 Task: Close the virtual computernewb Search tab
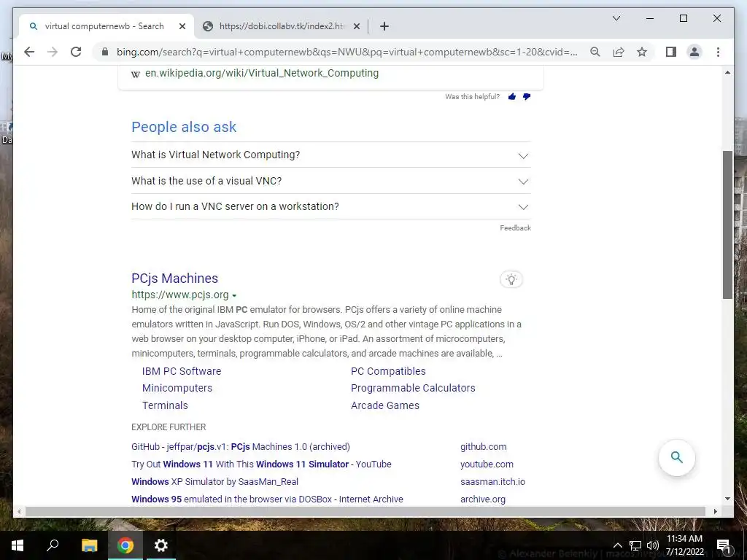pyautogui.click(x=182, y=26)
